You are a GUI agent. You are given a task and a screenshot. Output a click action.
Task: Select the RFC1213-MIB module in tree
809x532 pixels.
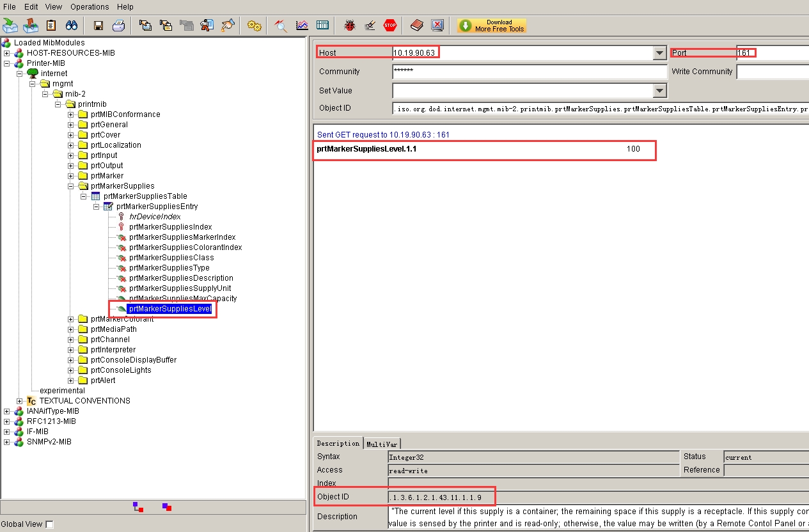pos(51,421)
